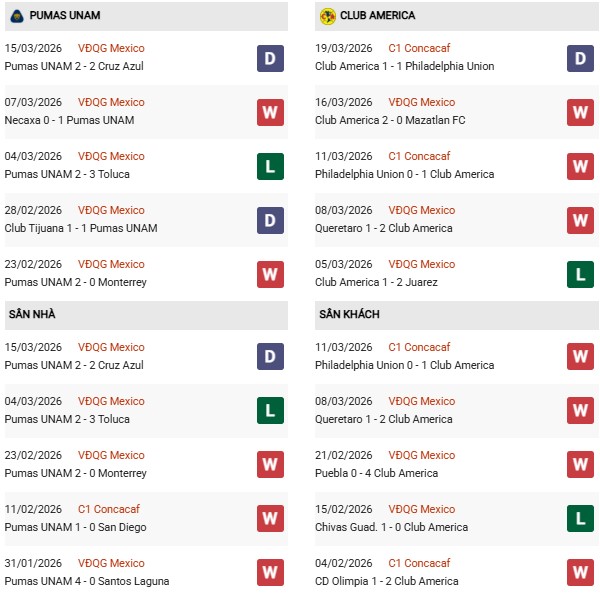Image resolution: width=600 pixels, height=595 pixels.
Task: Select the D badge beside Club Tijuana match
Action: point(270,220)
